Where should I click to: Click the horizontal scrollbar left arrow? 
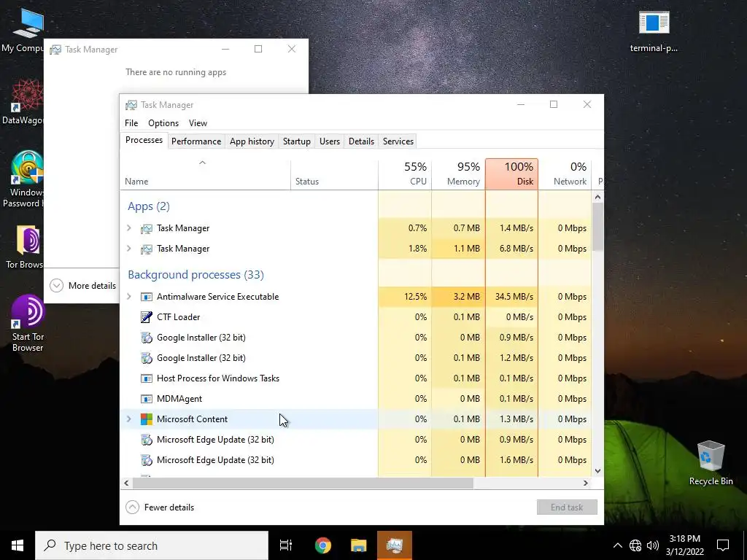point(126,483)
